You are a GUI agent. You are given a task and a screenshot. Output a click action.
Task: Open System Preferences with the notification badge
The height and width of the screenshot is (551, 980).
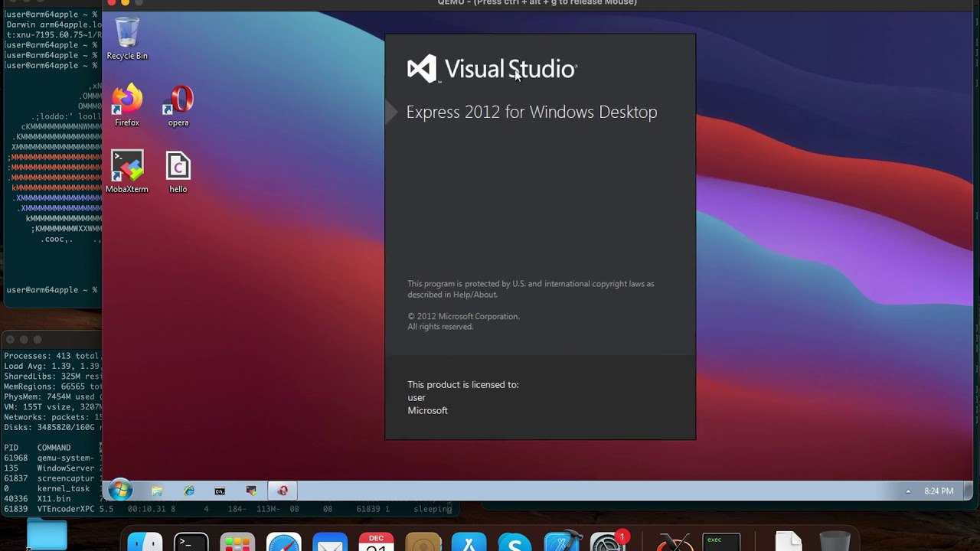(x=609, y=542)
